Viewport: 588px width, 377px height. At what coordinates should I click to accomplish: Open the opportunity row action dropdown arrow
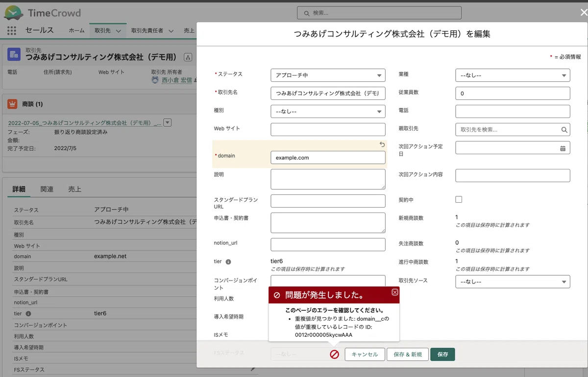pyautogui.click(x=168, y=122)
